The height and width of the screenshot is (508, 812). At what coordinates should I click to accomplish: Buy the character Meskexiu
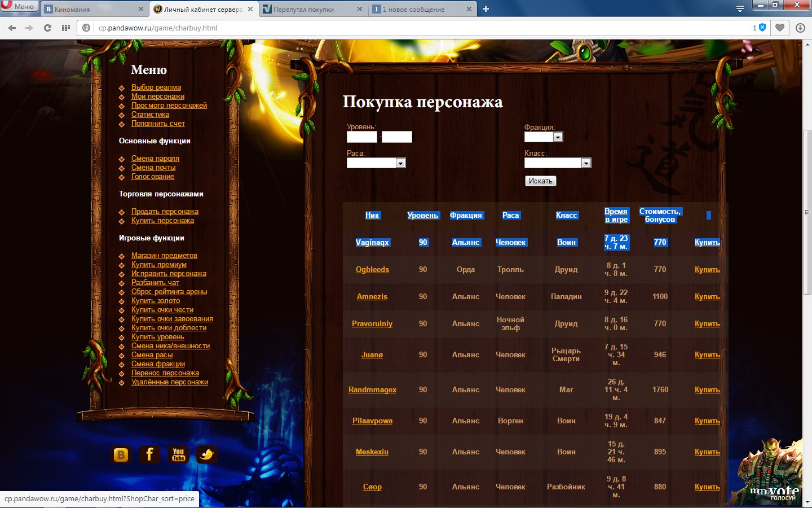707,452
